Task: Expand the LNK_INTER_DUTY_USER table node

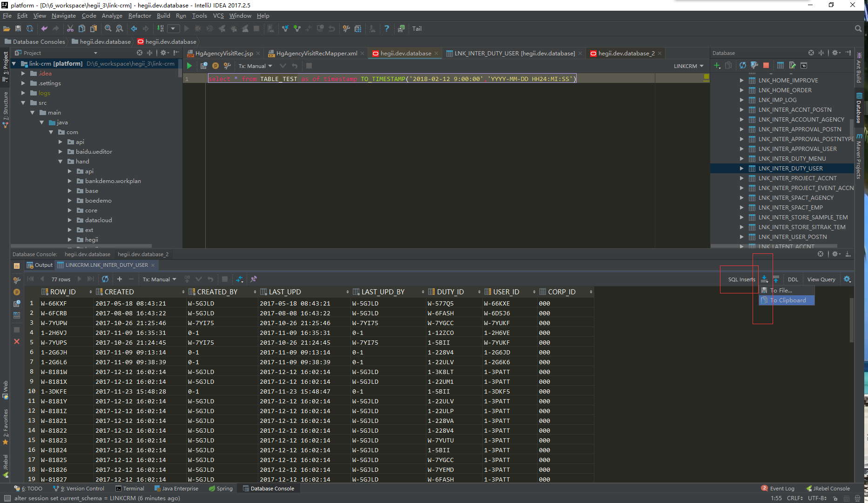Action: (741, 169)
